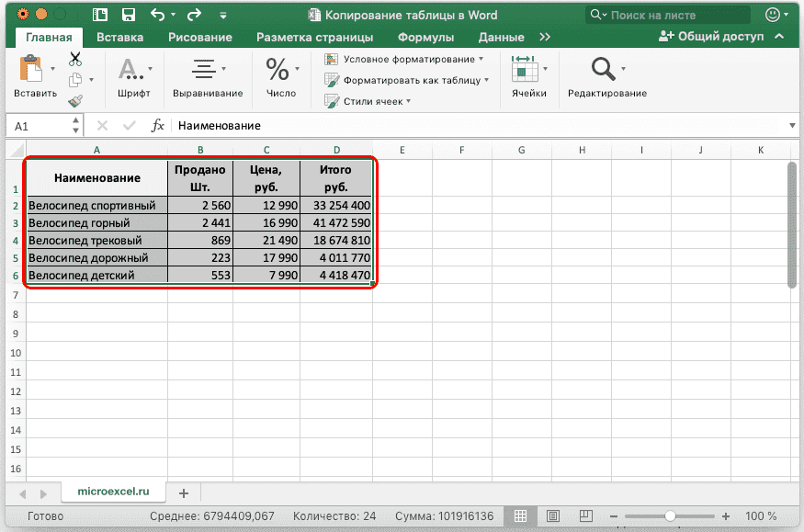Click the zoom slider handle
Screen dimensions: 804x532
coord(671,516)
